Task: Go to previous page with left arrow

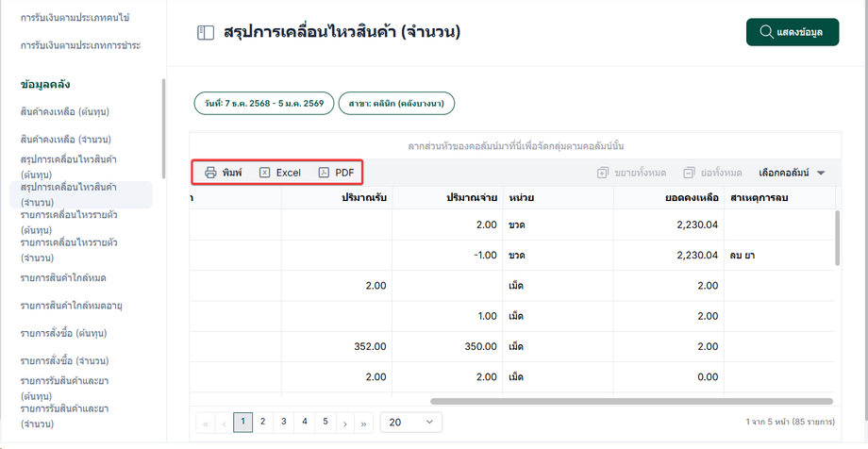Action: 225,424
